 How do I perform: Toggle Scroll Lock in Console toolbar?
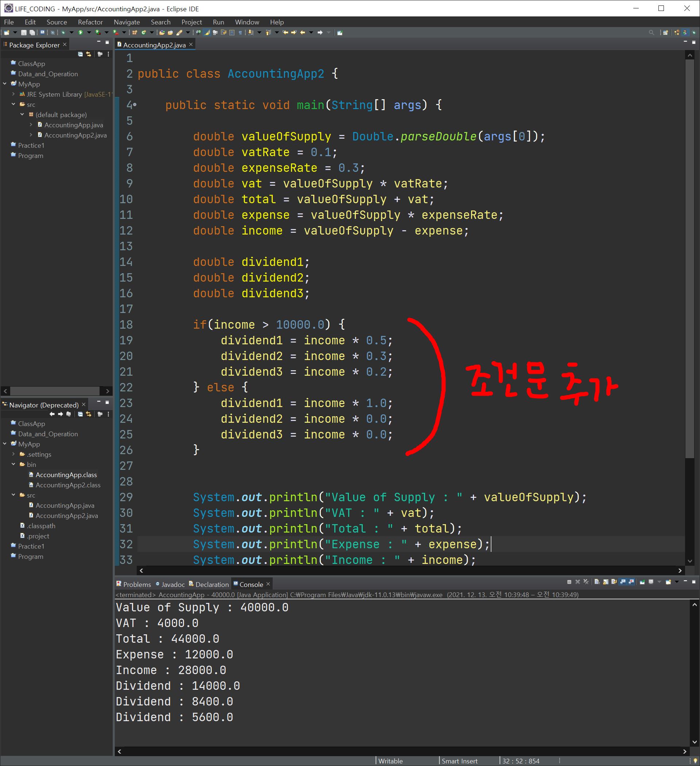pyautogui.click(x=606, y=582)
